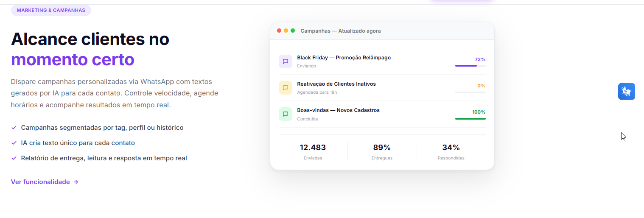This screenshot has height=218, width=644.
Task: Click the 72% percentage label
Action: click(480, 59)
